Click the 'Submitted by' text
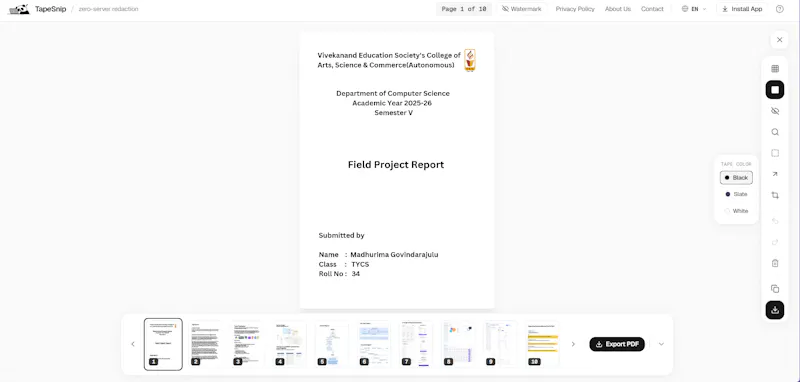800x382 pixels. (x=341, y=236)
